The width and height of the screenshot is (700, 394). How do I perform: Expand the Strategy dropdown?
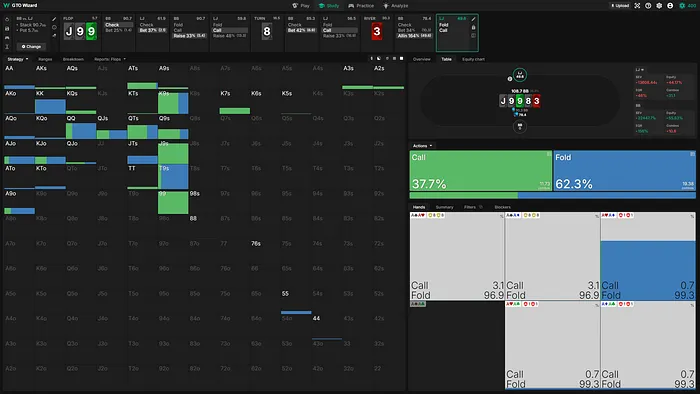(18, 59)
